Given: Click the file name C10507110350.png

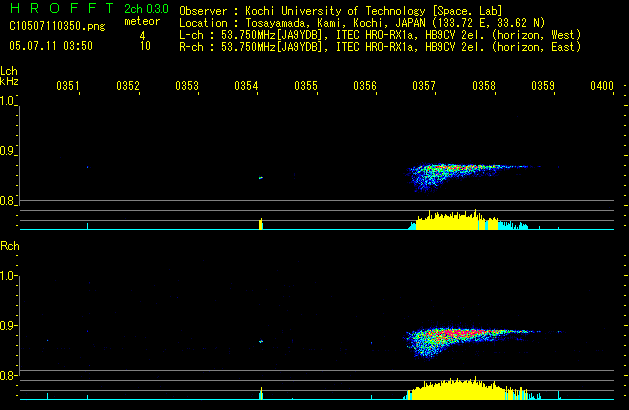Looking at the screenshot, I should (x=57, y=26).
